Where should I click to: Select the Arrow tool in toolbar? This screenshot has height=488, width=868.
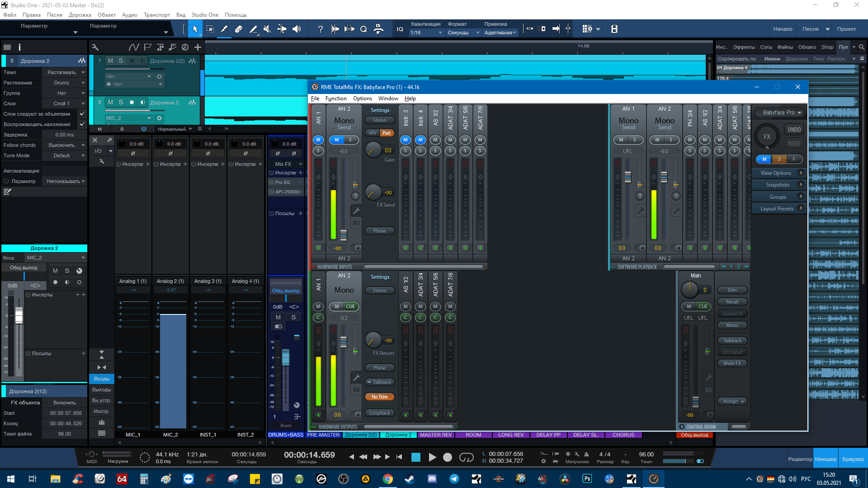195,29
